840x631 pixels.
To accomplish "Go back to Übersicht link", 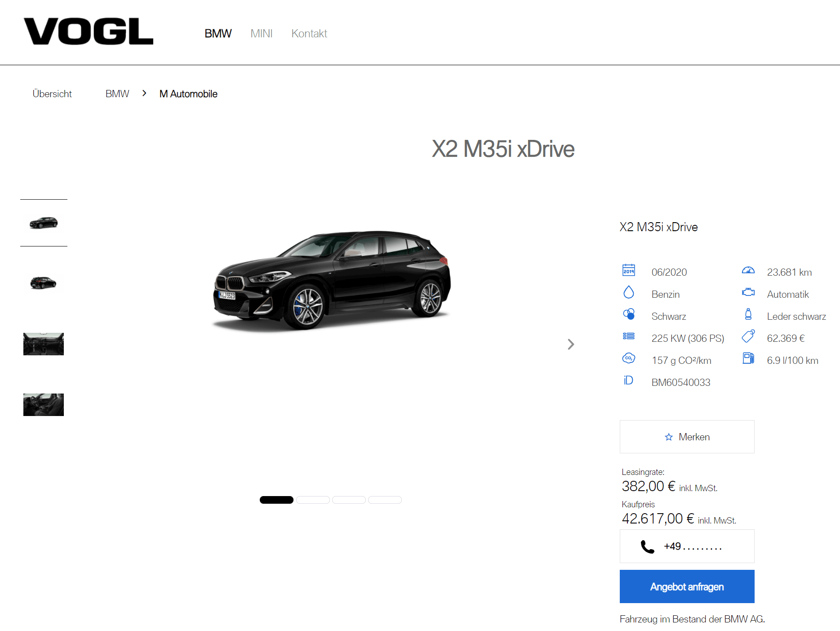I will click(x=52, y=94).
